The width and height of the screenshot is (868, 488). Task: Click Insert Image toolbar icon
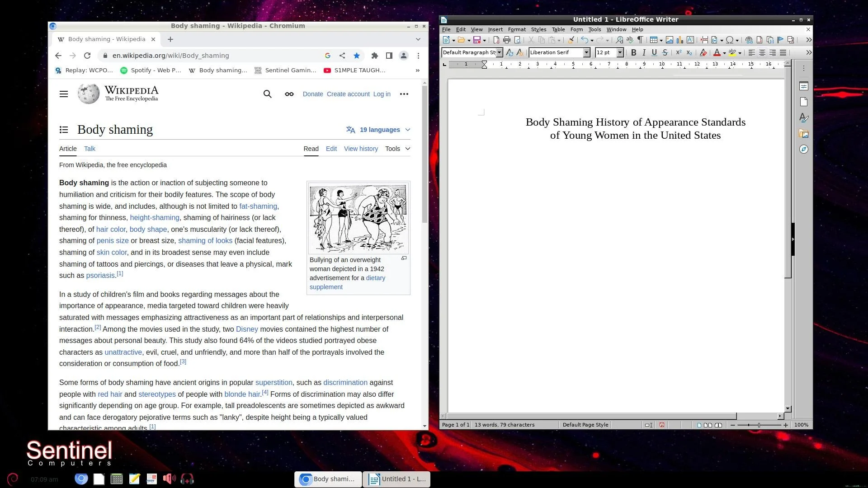[x=670, y=40]
